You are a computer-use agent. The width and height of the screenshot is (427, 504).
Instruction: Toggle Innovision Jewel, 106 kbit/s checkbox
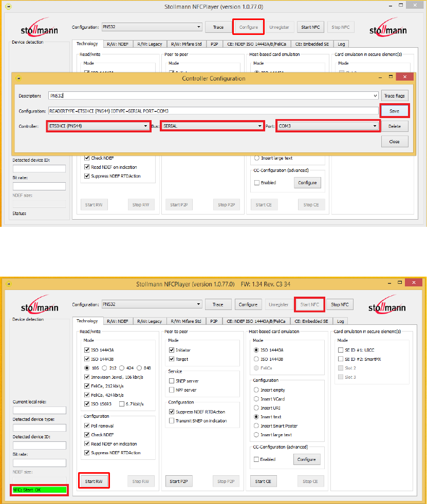pos(86,377)
